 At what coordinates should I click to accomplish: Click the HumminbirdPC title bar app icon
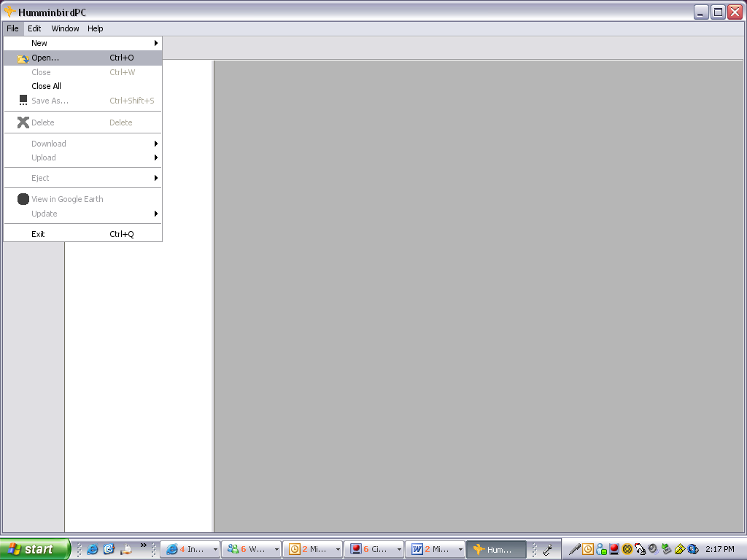pyautogui.click(x=9, y=12)
